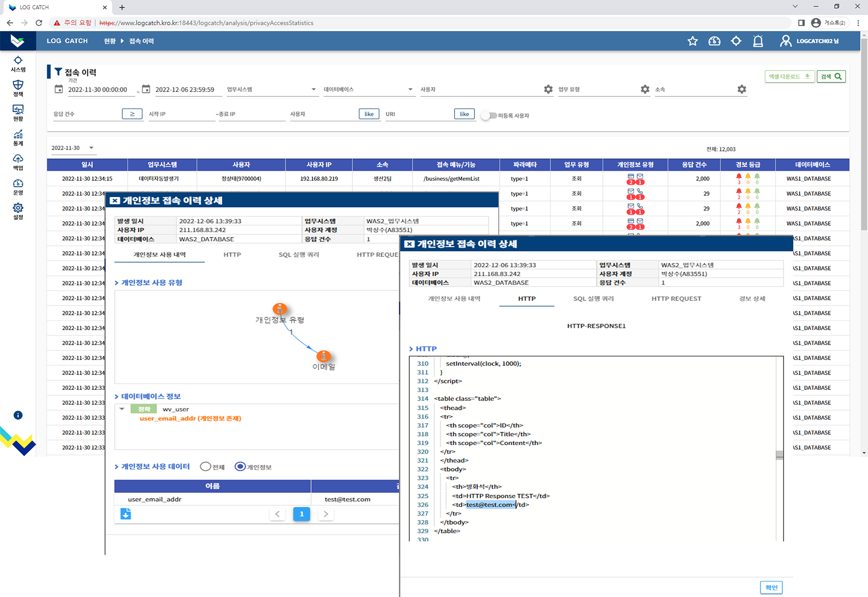This screenshot has height=597, width=868.
Task: Open the 현황 monitor sidebar icon
Action: (18, 113)
